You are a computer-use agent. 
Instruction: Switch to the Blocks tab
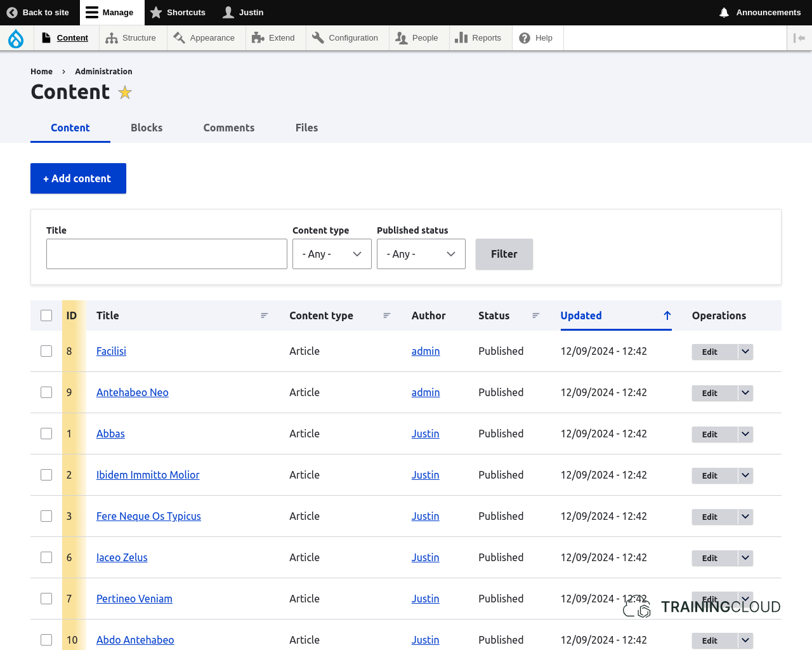[x=147, y=128]
